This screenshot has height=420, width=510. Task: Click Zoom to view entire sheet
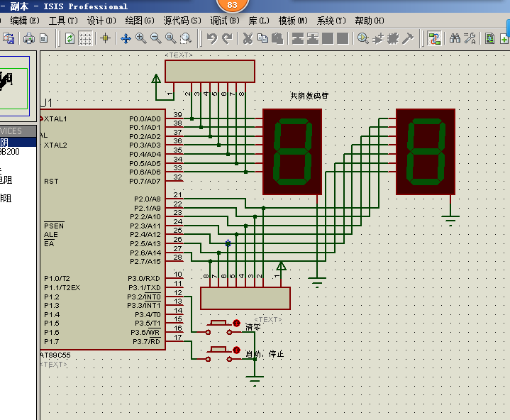171,38
